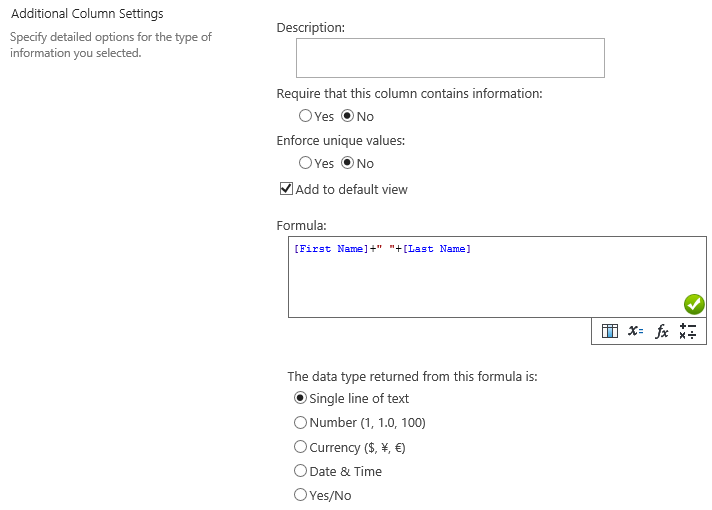This screenshot has width=712, height=510.
Task: Click the Add to default view label
Action: tap(351, 189)
